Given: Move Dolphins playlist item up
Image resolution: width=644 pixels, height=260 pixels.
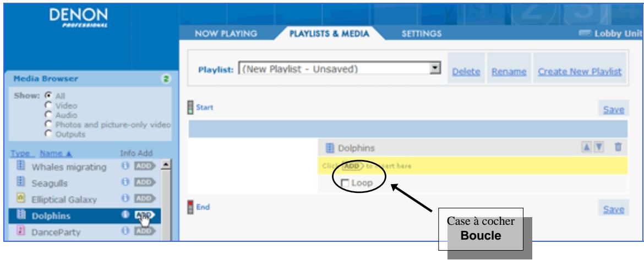Looking at the screenshot, I should coord(586,147).
